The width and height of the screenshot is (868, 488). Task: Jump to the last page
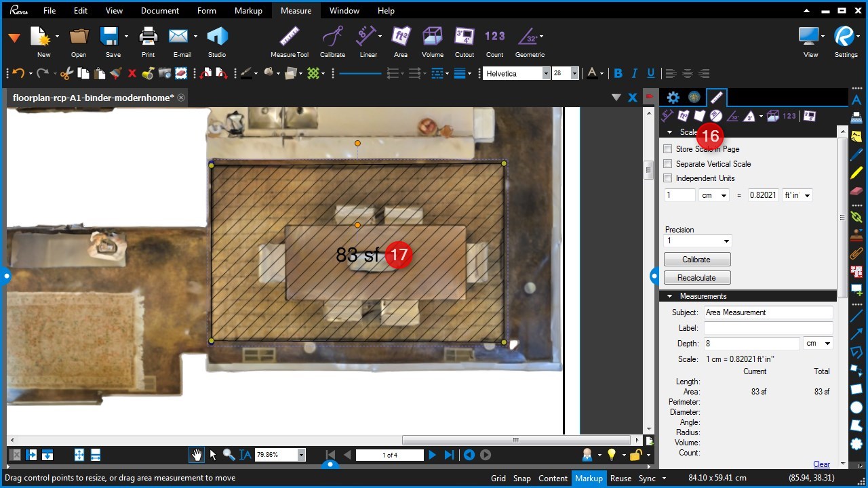point(449,455)
